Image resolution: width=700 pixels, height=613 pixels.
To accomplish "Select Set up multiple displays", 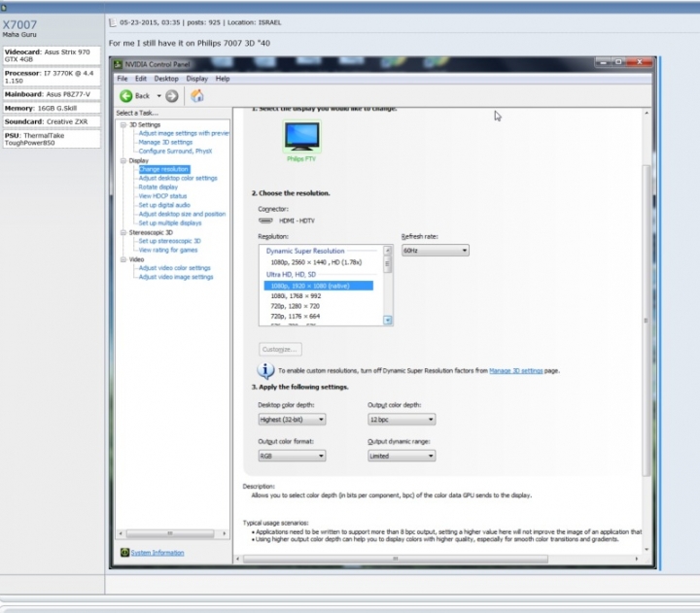I will 169,222.
